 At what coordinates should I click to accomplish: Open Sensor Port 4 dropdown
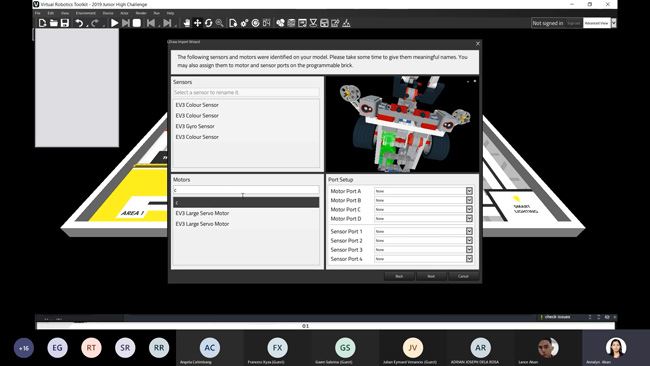[469, 259]
